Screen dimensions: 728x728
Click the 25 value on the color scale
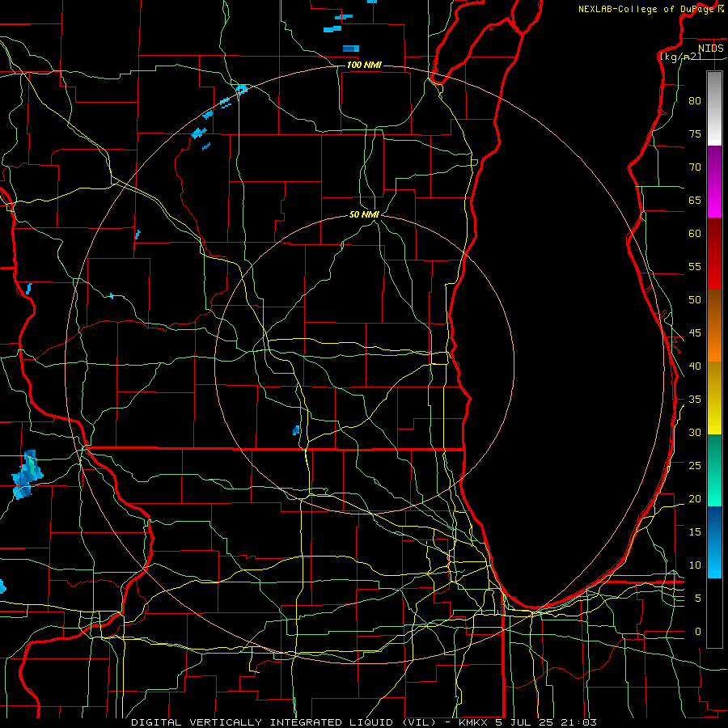(x=695, y=465)
